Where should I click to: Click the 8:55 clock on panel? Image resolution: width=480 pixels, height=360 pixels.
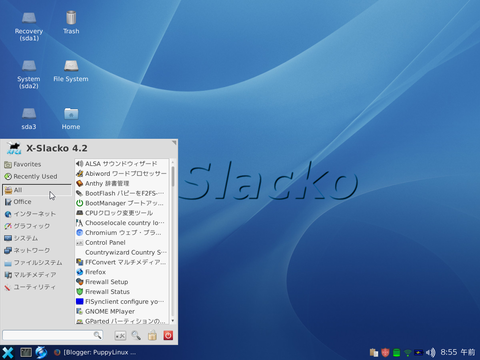click(458, 352)
